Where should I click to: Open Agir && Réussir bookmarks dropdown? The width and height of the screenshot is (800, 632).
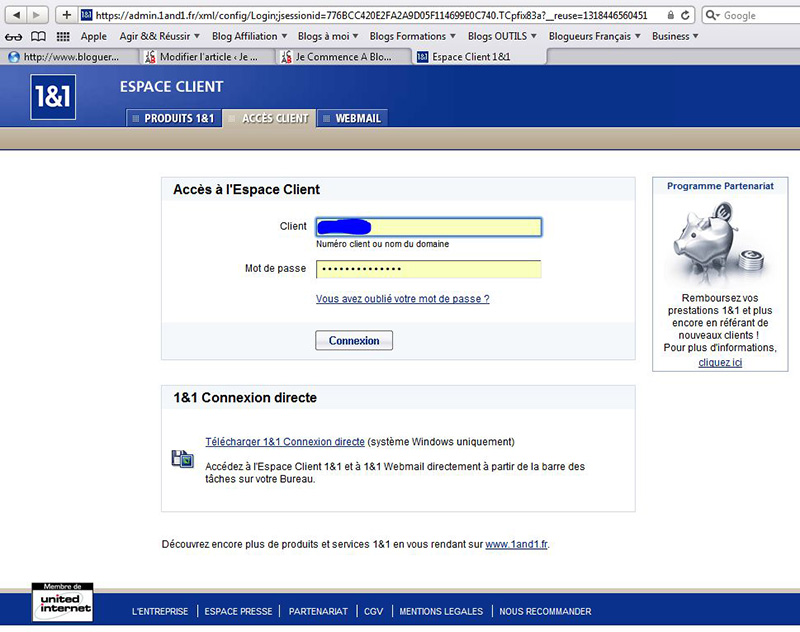(x=159, y=36)
